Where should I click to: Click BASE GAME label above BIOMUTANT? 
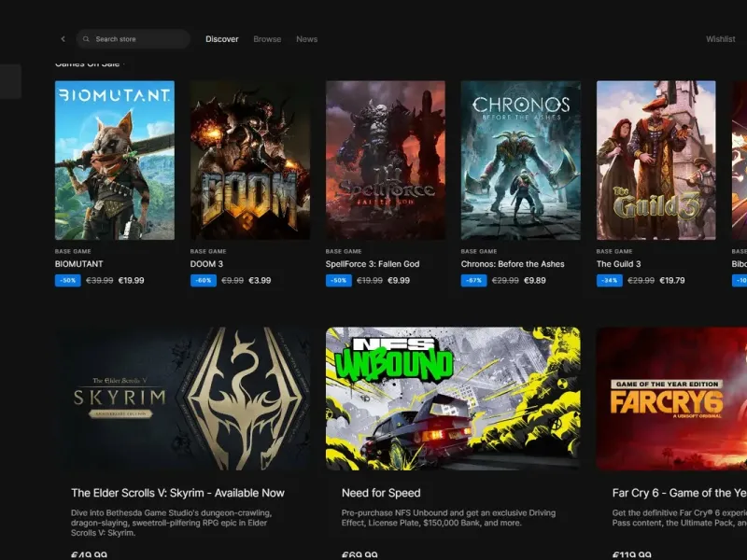coord(73,251)
